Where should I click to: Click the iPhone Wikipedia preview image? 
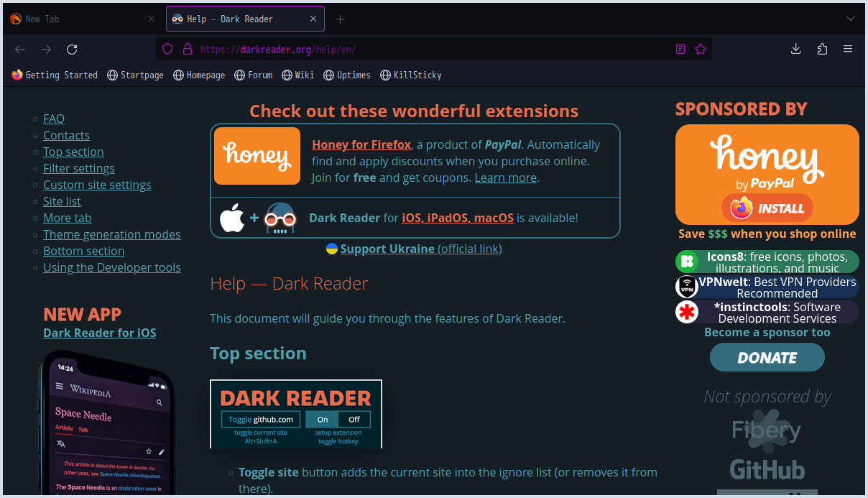point(106,423)
